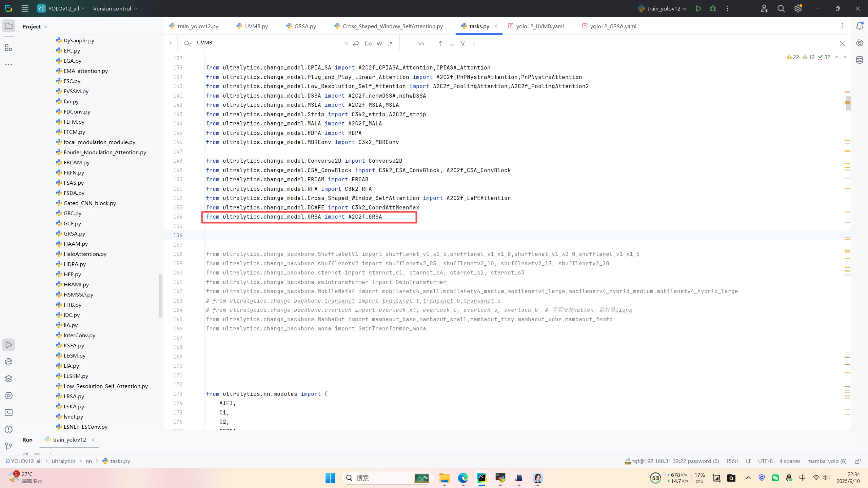868x488 pixels.
Task: Click ultralytics in the breadcrumb path
Action: click(x=63, y=461)
